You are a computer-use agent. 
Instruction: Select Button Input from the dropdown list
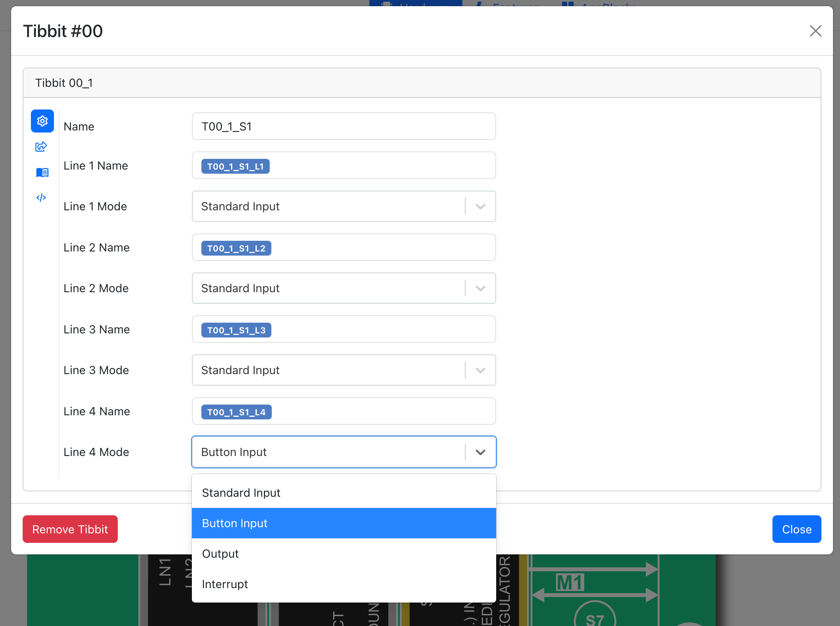(344, 523)
